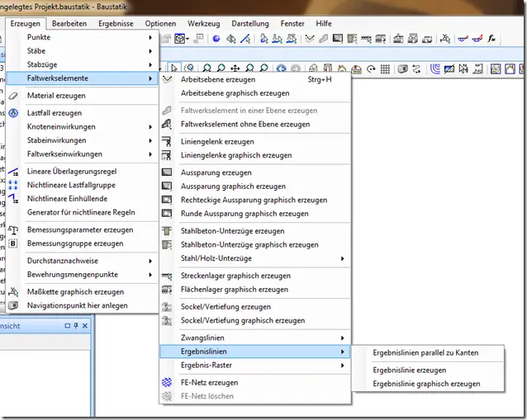Select Ergebnislinien parallel zu Kanten
The image size is (527, 420).
[x=428, y=353]
